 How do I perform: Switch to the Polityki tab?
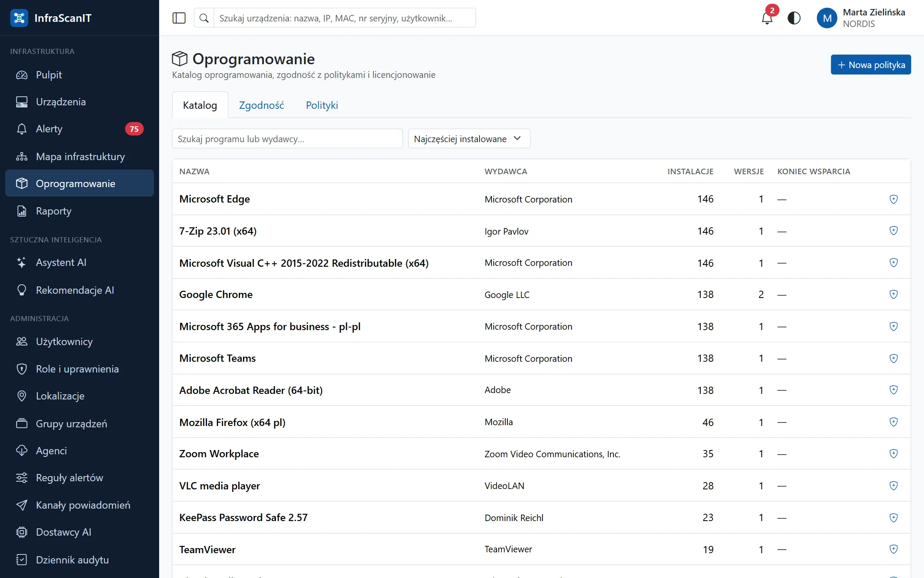(x=322, y=105)
